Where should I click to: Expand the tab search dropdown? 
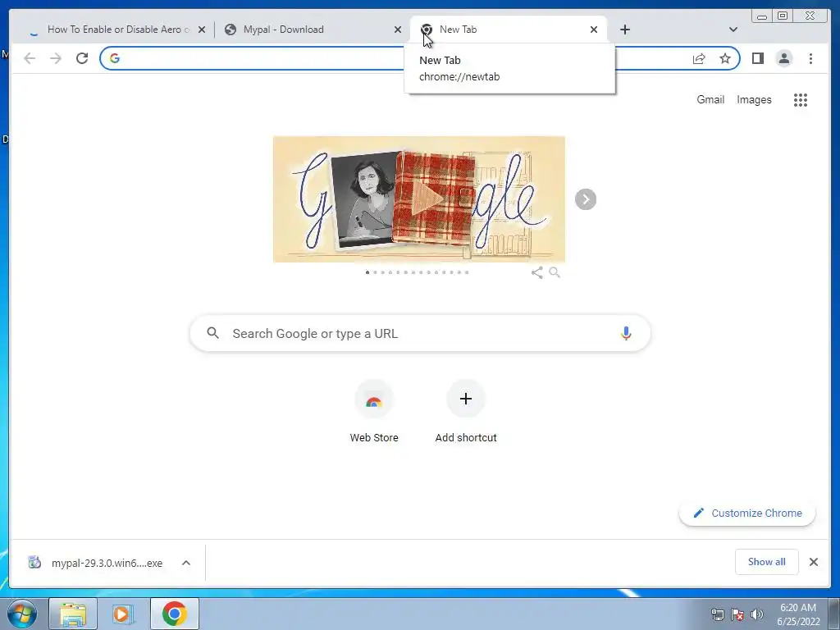tap(733, 30)
